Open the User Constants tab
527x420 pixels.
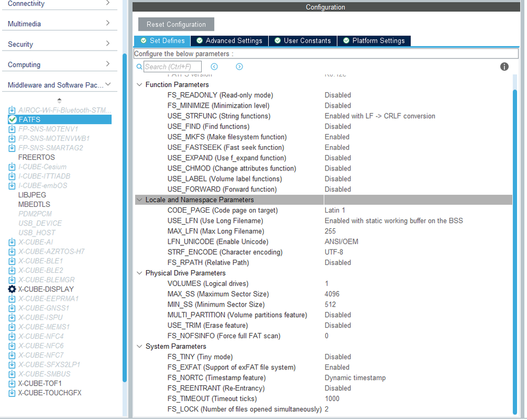303,41
